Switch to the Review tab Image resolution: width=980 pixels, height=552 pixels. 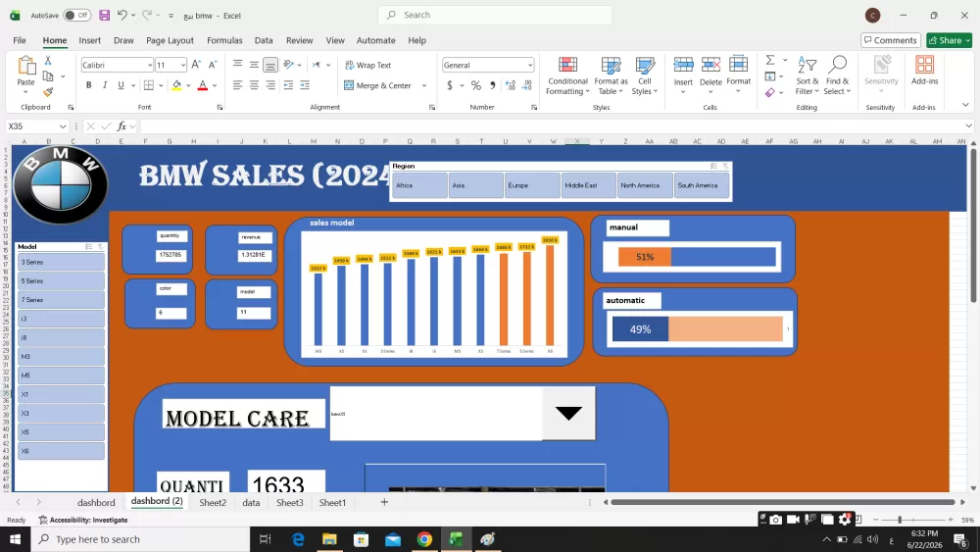tap(299, 40)
